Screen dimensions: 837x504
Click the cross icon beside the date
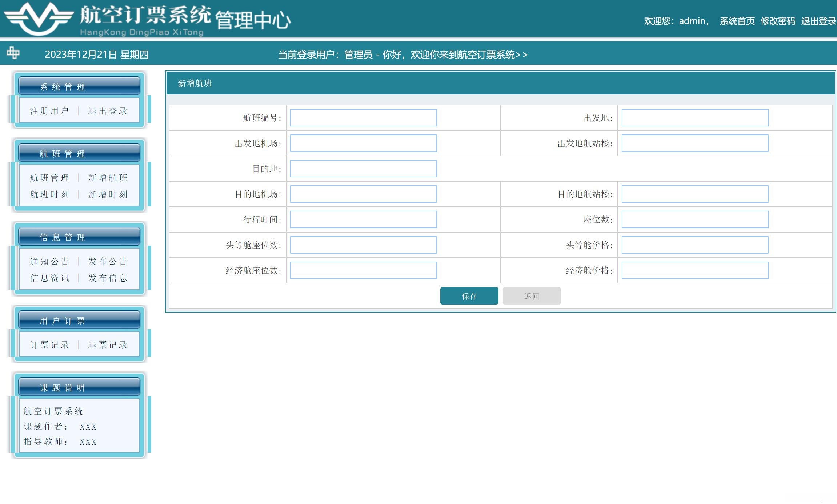[13, 53]
